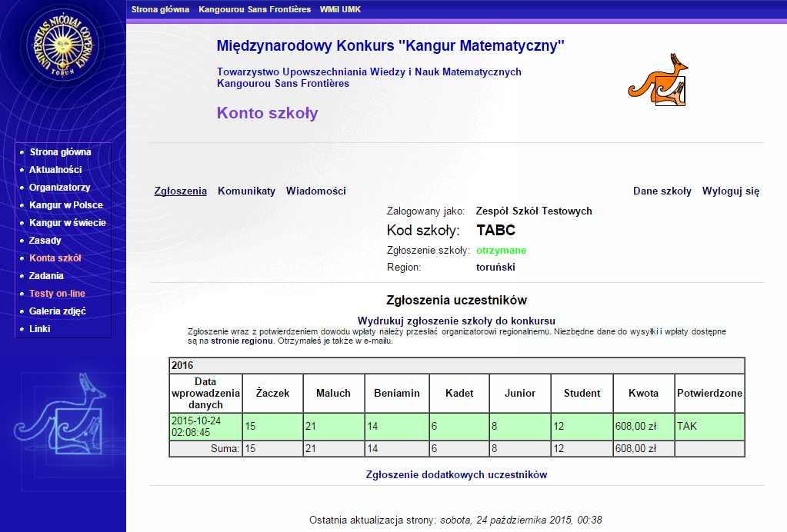The image size is (787, 532).
Task: Click the date cell 2015-10-24 02:08:45
Action: pyautogui.click(x=205, y=427)
